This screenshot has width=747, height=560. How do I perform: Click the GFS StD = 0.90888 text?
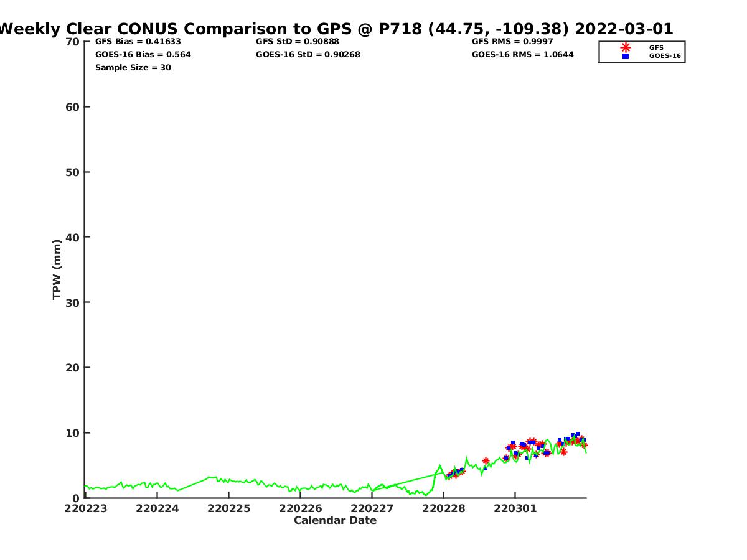coord(298,42)
